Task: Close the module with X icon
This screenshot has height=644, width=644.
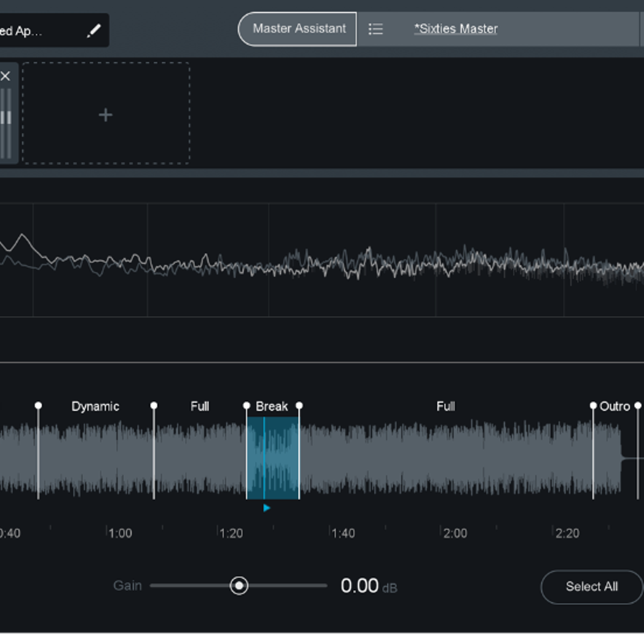Action: [6, 76]
